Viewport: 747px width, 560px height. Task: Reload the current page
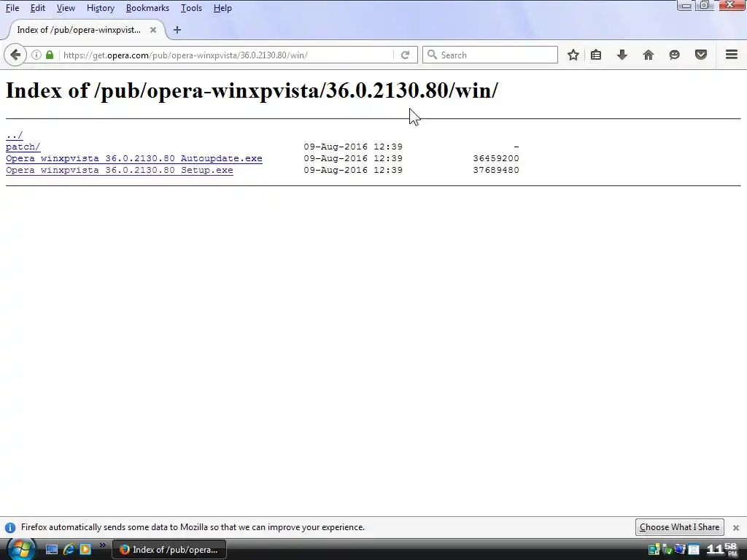coord(406,55)
